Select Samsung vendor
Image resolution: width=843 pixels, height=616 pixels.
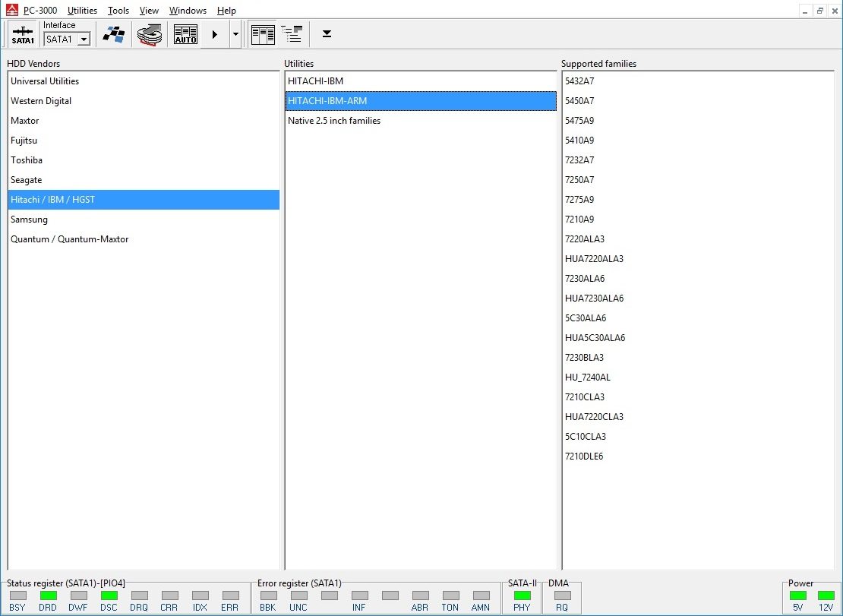[144, 220]
